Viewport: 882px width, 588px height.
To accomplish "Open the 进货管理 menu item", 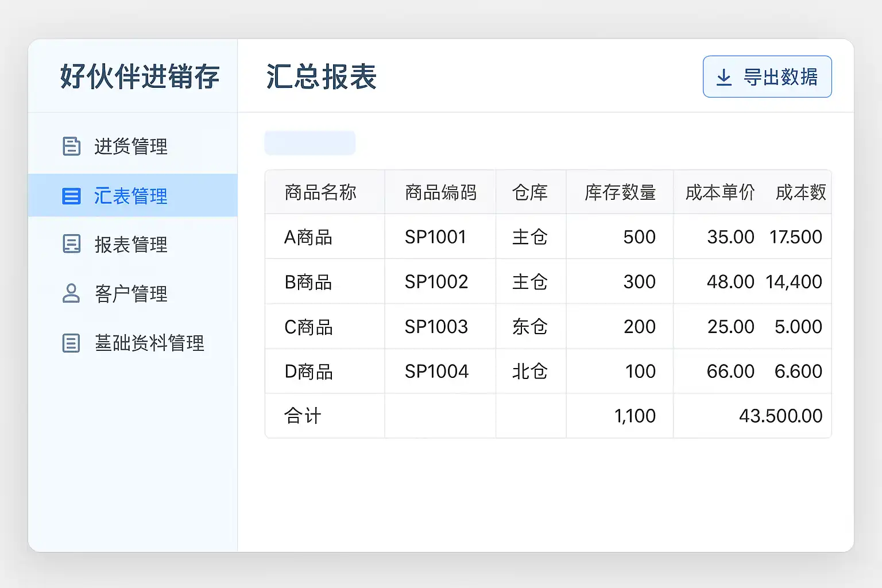I will coord(131,146).
